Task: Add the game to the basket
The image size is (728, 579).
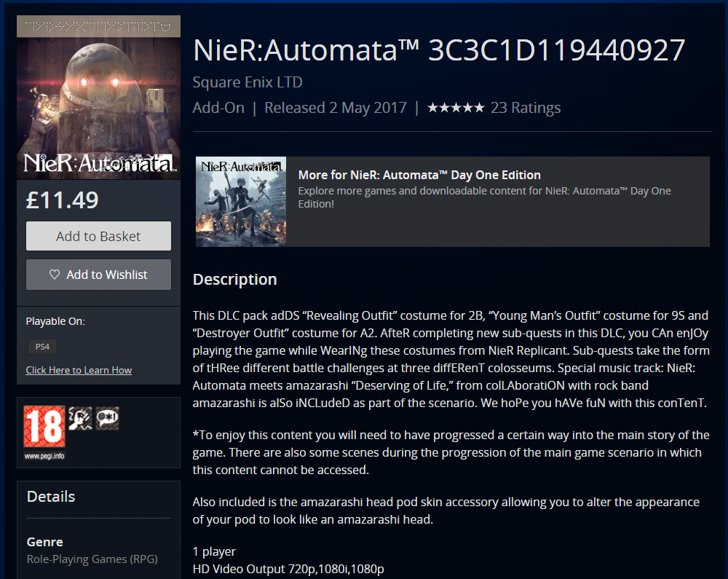Action: [98, 236]
